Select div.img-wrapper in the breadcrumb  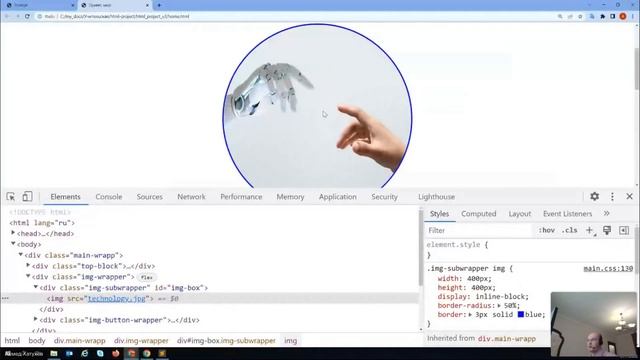[x=141, y=340]
